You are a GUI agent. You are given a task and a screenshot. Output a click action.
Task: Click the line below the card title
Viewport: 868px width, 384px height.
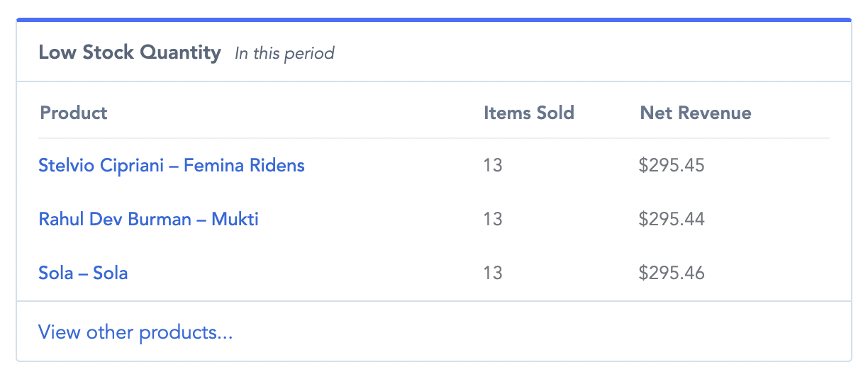[x=434, y=81]
